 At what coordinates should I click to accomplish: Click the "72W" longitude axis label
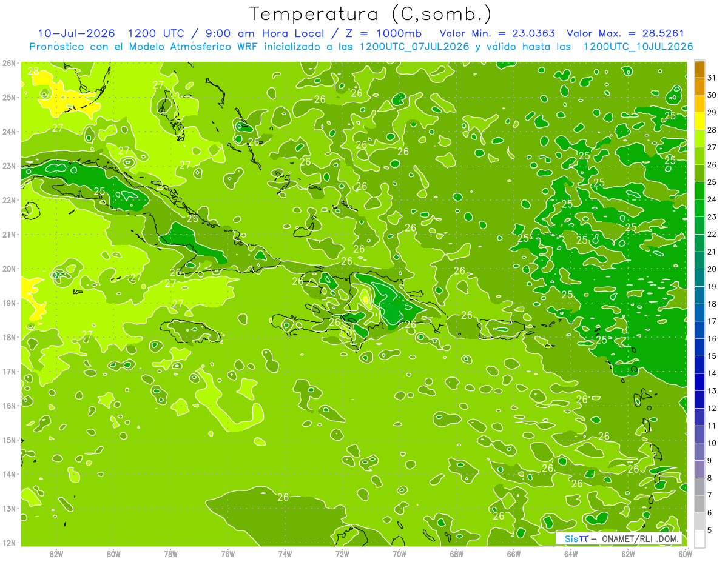pyautogui.click(x=342, y=554)
